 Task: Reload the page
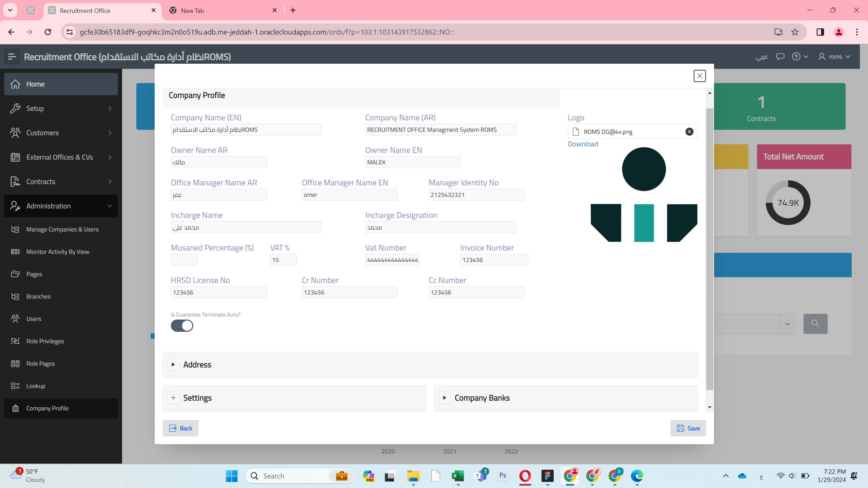pyautogui.click(x=48, y=32)
